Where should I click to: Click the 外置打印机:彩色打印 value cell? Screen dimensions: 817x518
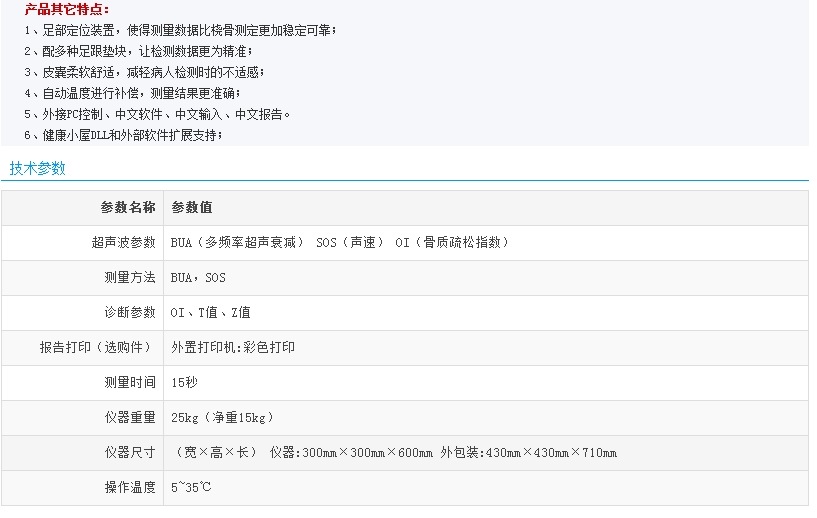click(233, 348)
